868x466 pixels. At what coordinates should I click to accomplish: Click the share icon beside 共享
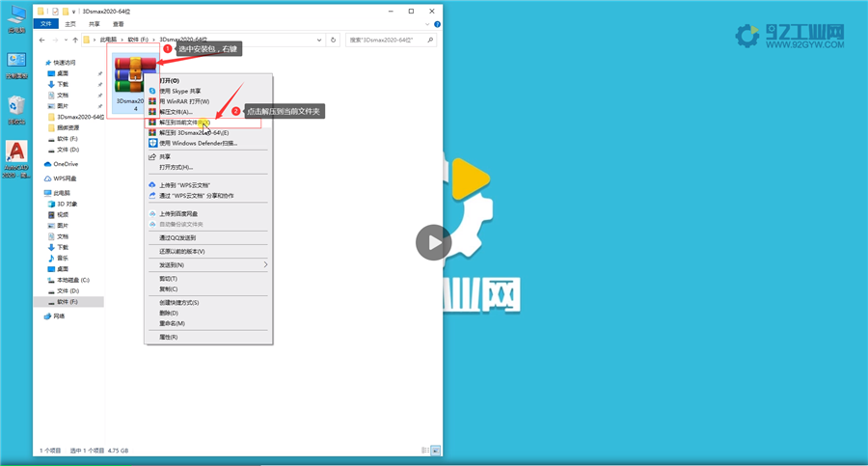[152, 157]
